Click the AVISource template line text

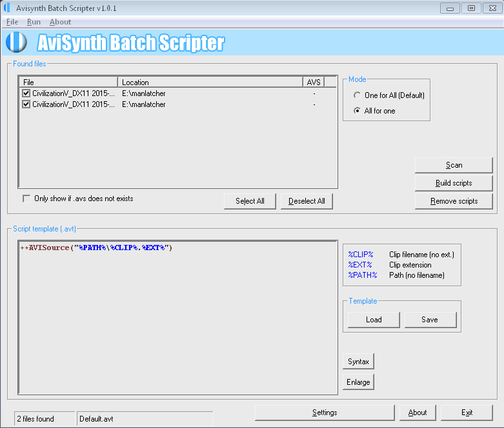coord(96,248)
